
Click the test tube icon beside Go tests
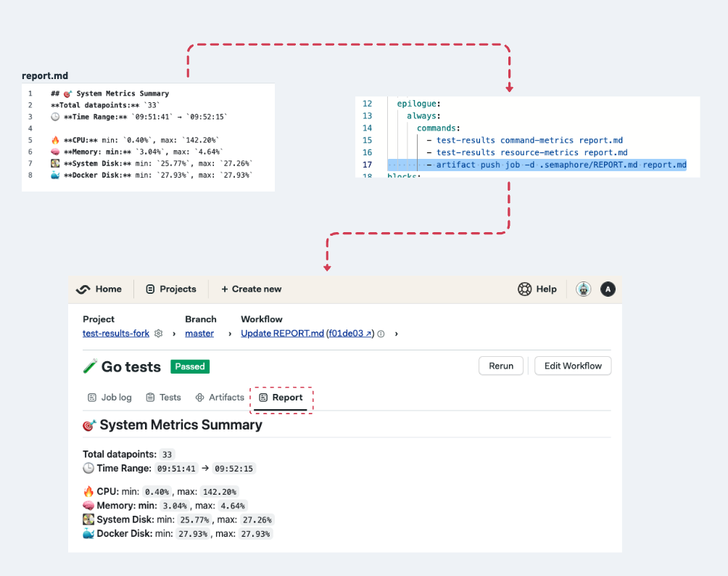coord(90,366)
